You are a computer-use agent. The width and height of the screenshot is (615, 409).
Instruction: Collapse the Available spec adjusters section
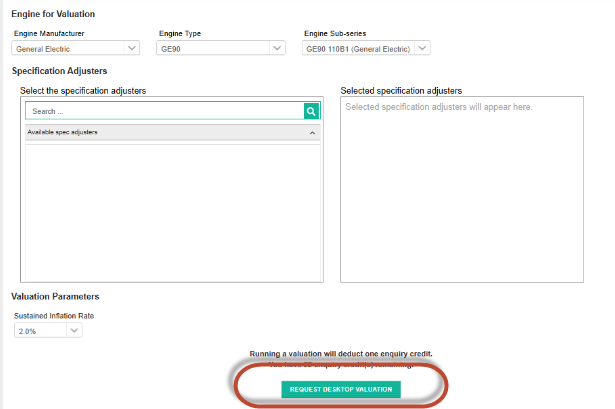pyautogui.click(x=311, y=132)
